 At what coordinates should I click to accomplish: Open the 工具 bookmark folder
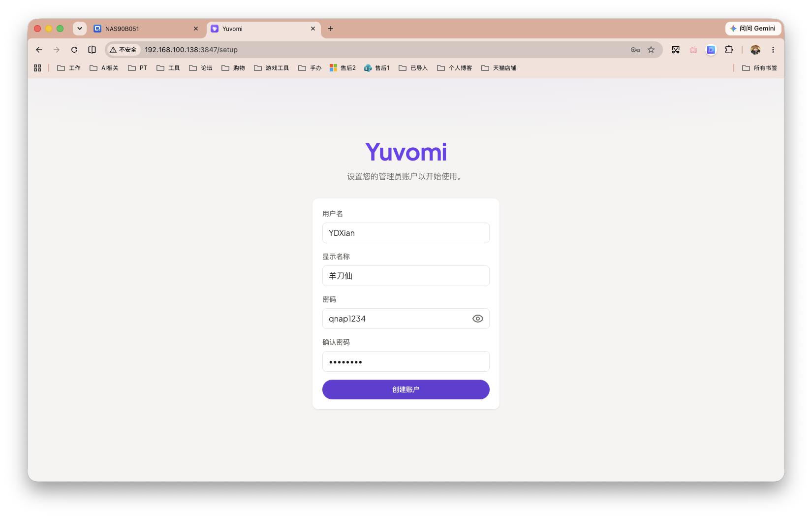pyautogui.click(x=168, y=68)
